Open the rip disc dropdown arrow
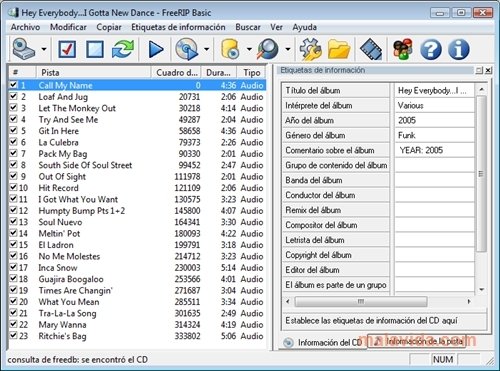500x371 pixels. pos(207,49)
